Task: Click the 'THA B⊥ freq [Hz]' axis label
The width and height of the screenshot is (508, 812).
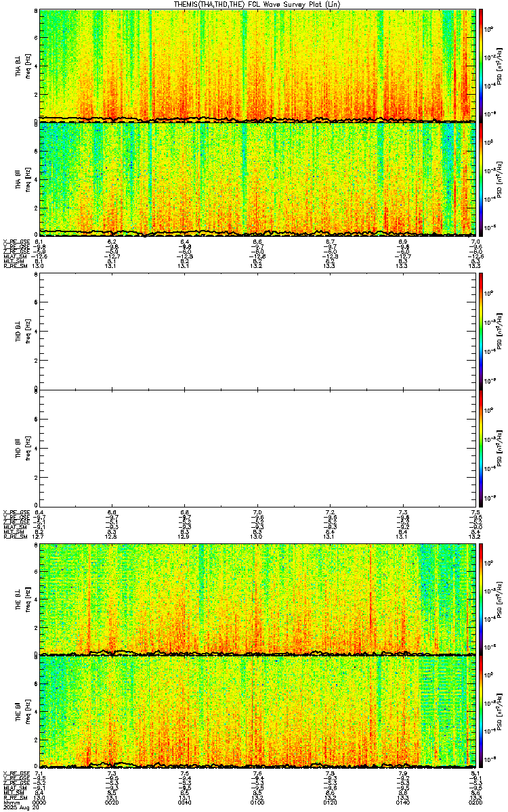Action: click(22, 66)
